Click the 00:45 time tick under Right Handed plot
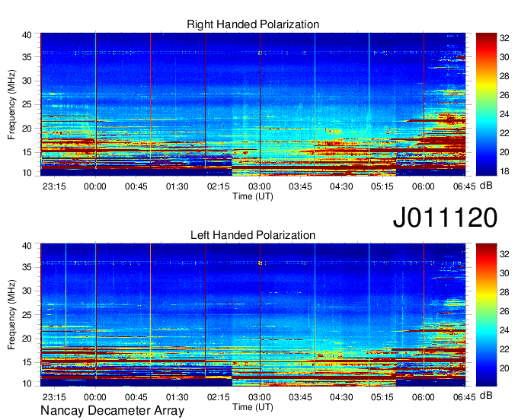This screenshot has height=420, width=518. click(x=136, y=186)
